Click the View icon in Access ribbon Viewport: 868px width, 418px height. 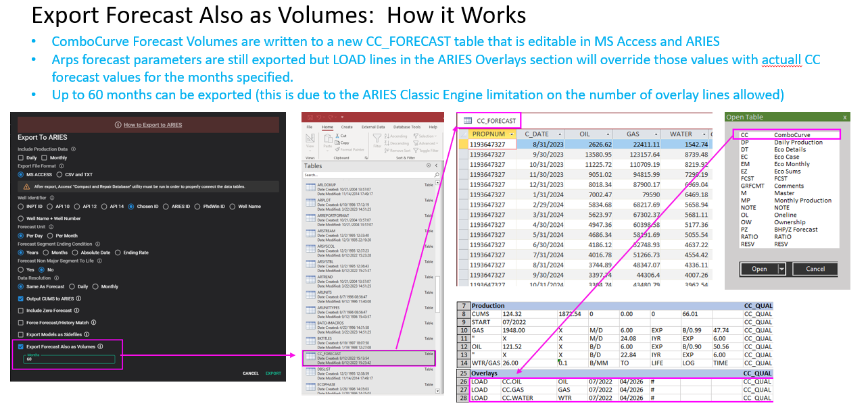click(310, 140)
